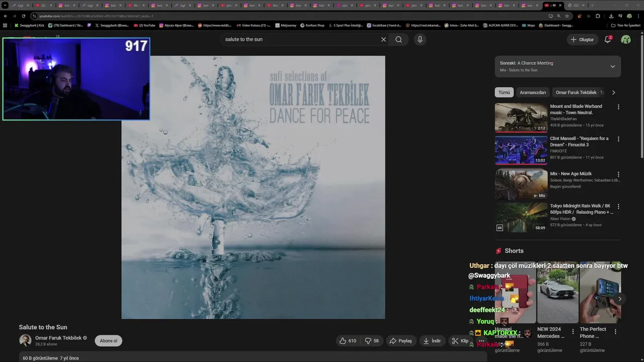Open options for Mix New Age Müzik
The height and width of the screenshot is (362, 644).
pos(618,174)
